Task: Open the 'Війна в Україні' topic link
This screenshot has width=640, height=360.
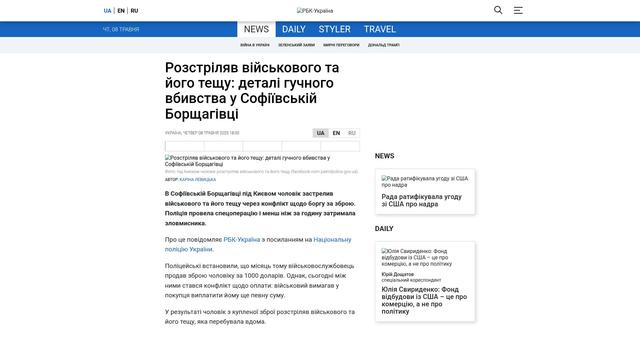Action: click(255, 45)
